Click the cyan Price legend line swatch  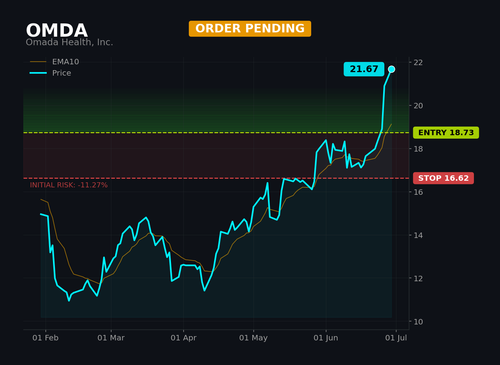[38, 73]
